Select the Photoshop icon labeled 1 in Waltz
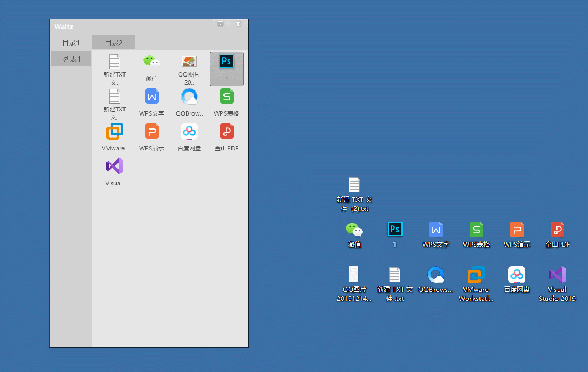 227,69
